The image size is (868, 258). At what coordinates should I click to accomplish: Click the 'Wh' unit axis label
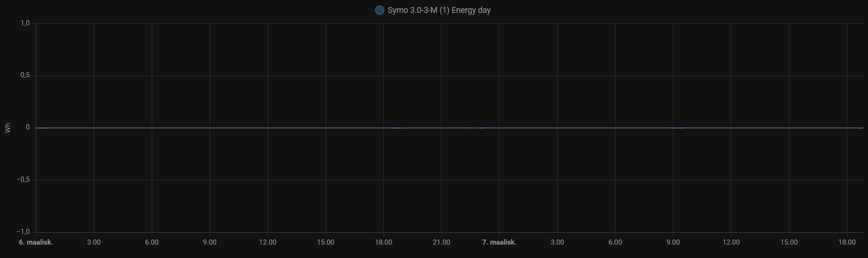click(8, 128)
